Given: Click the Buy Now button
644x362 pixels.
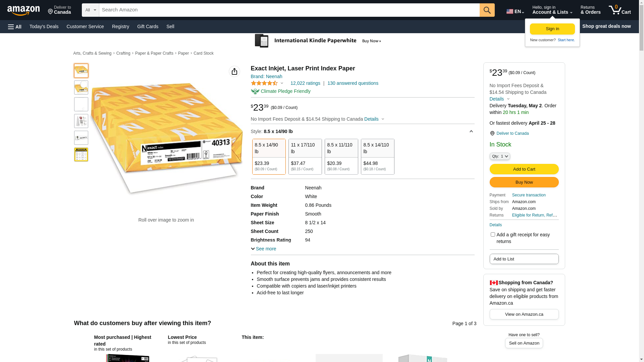Looking at the screenshot, I should pos(524,182).
